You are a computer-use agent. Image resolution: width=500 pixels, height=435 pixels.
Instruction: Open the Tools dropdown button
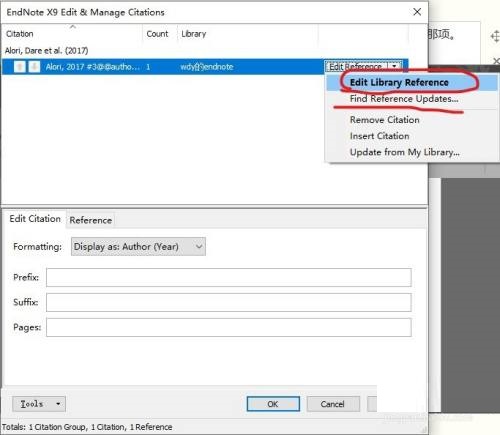pyautogui.click(x=39, y=404)
